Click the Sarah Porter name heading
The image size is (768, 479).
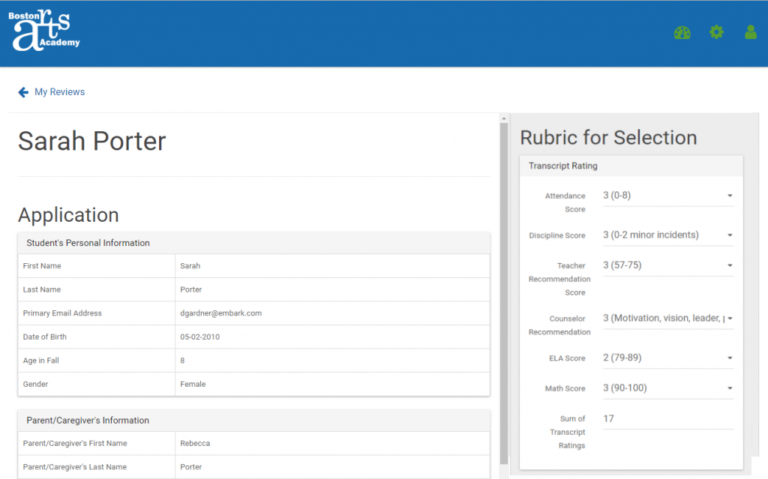pos(92,142)
